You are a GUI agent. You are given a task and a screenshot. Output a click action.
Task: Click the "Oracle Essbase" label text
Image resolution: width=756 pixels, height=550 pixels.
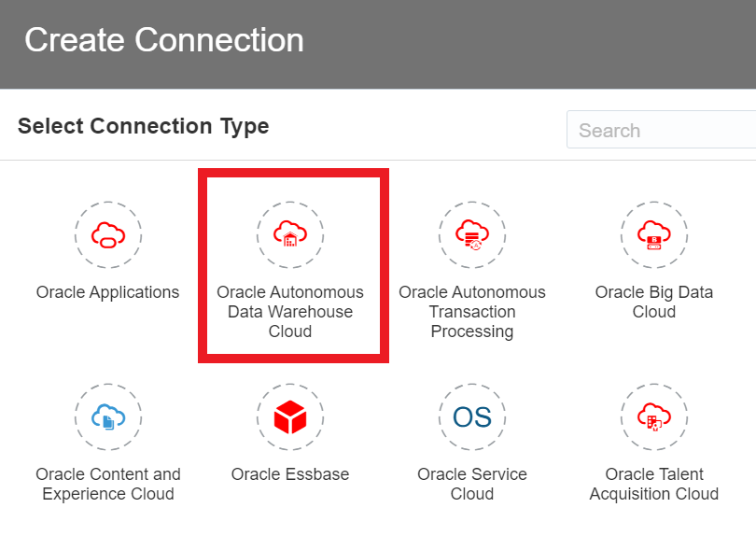point(290,474)
